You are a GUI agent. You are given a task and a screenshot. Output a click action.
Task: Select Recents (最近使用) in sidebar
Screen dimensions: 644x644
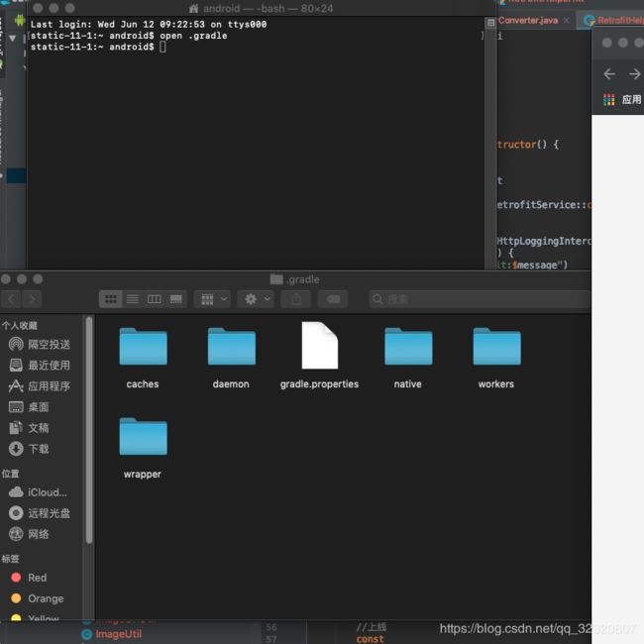[x=40, y=366]
